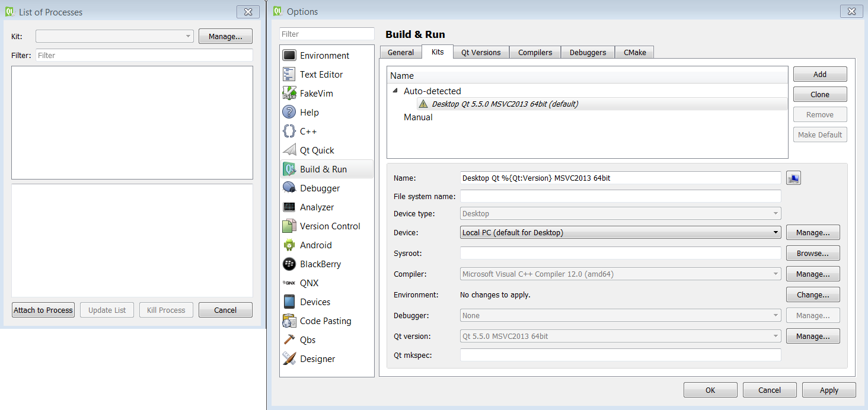Click the Sysroot Browse button
The width and height of the screenshot is (868, 410).
tap(812, 254)
